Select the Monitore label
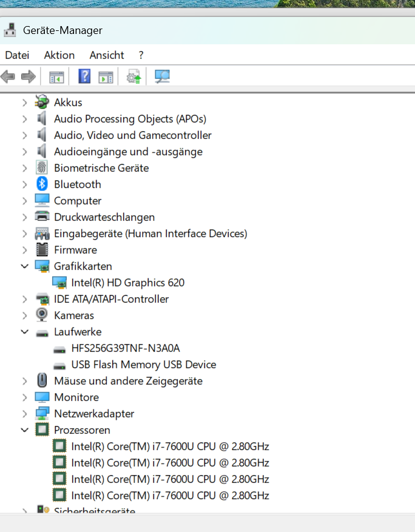The image size is (415, 532). click(x=76, y=397)
